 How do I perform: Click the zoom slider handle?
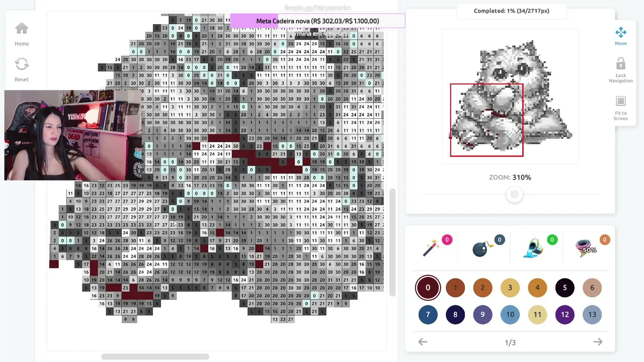[514, 195]
